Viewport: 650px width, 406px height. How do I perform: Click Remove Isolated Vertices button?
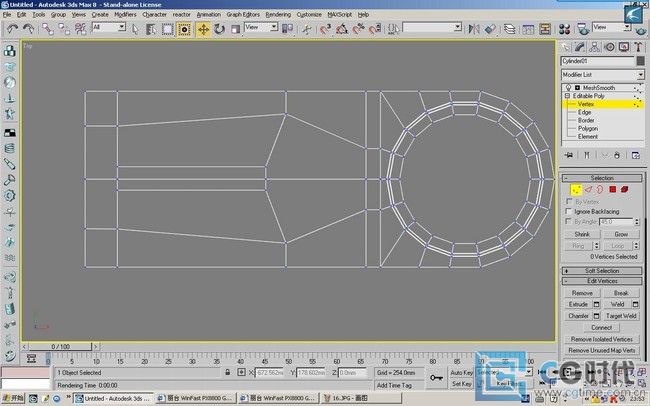click(601, 339)
